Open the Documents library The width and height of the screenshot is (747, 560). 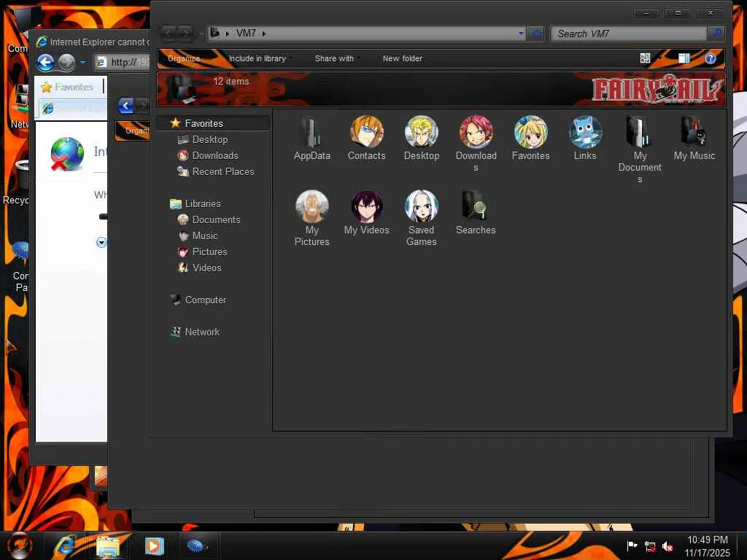(x=216, y=219)
